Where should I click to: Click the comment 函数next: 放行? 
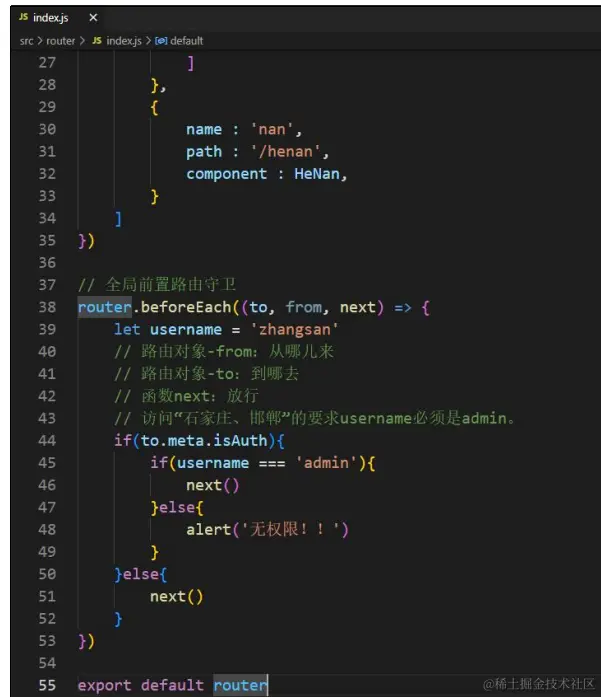(x=186, y=396)
